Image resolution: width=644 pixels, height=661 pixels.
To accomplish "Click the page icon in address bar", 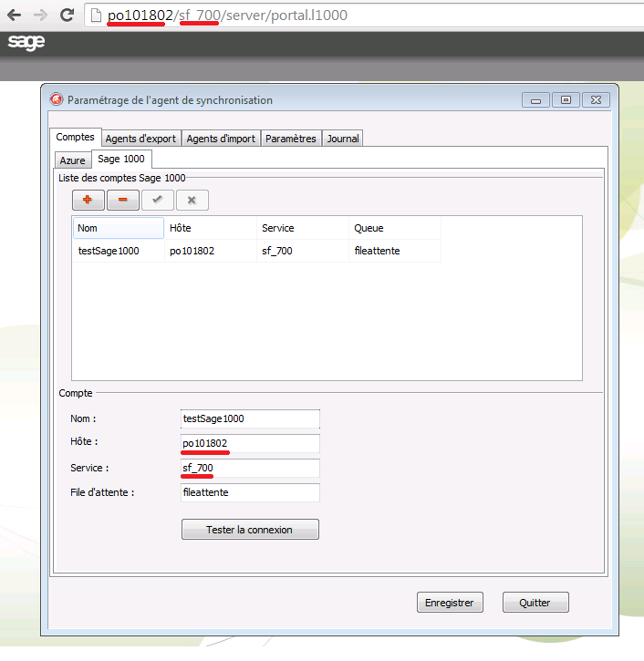I will coord(96,15).
